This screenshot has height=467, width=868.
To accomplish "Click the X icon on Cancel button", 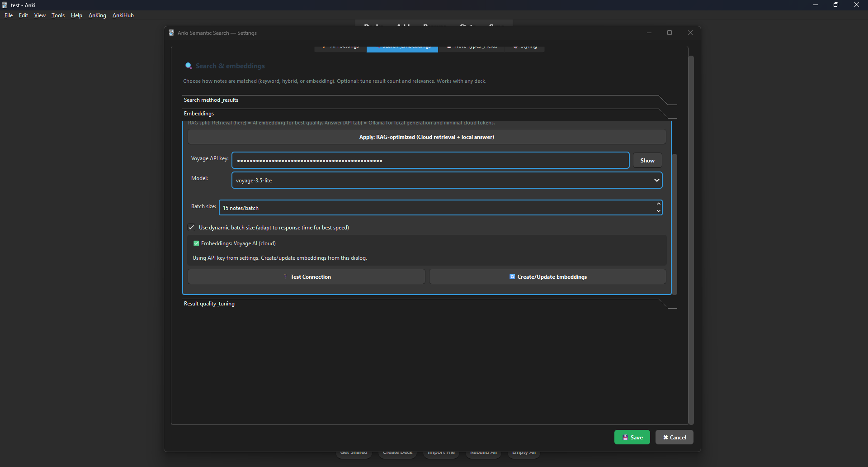I will [x=665, y=438].
